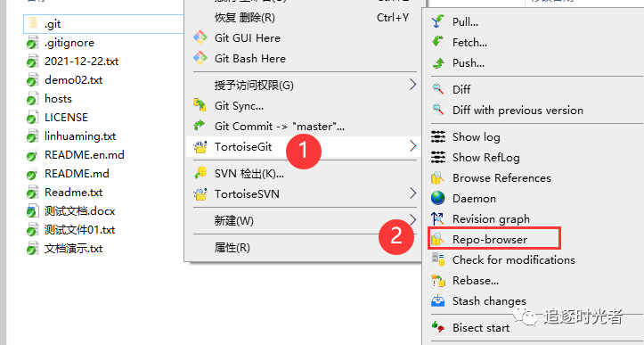Click the Git Commit green arrow icon
644x345 pixels.
(200, 126)
